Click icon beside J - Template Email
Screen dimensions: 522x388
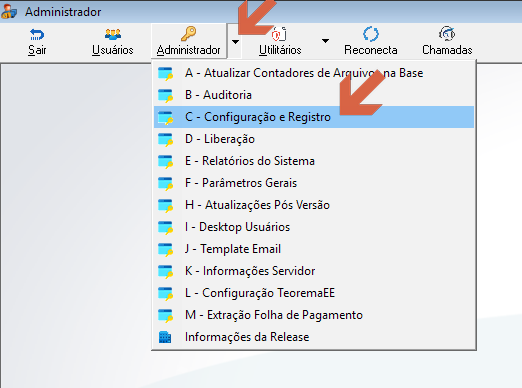(x=166, y=249)
